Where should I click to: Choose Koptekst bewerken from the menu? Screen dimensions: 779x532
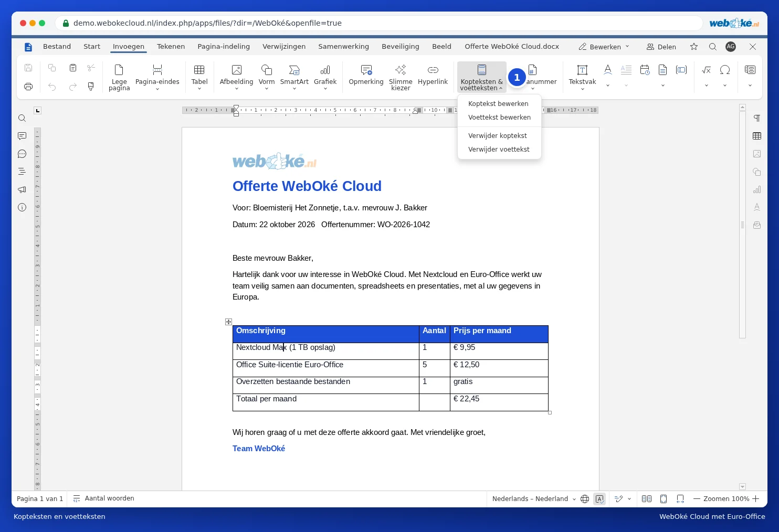click(x=498, y=104)
